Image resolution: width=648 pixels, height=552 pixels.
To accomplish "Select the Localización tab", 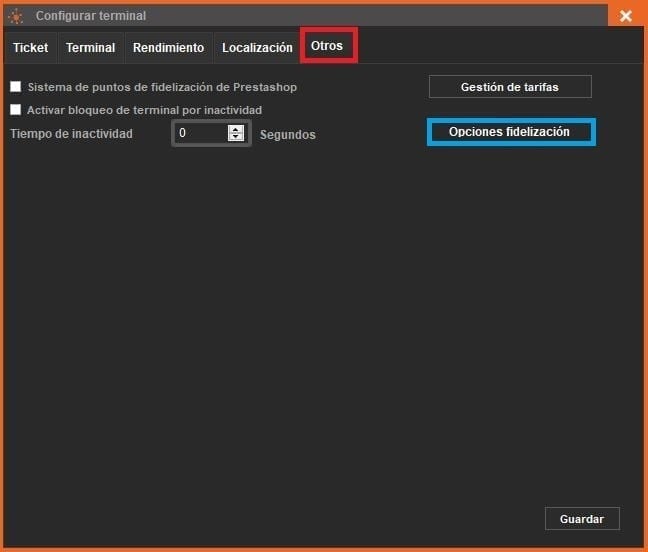I will tap(257, 48).
